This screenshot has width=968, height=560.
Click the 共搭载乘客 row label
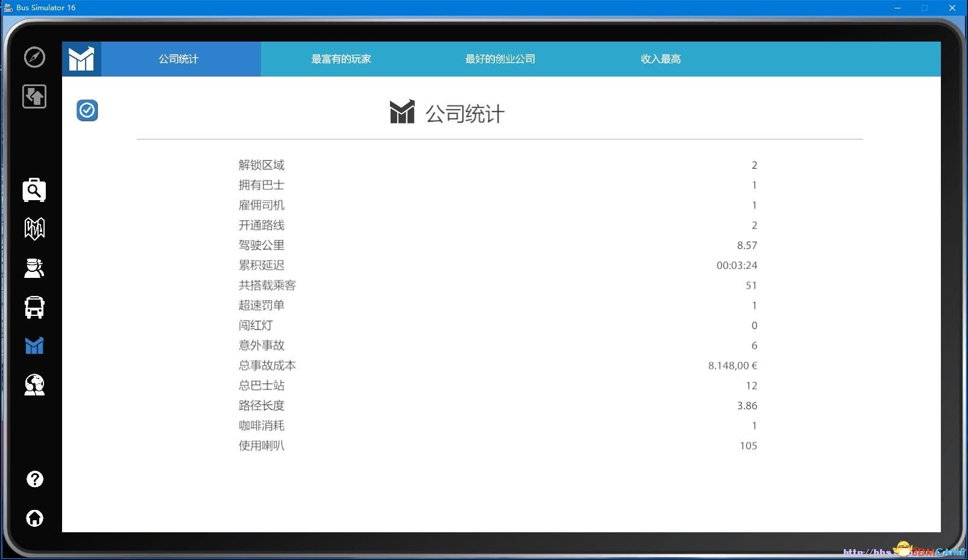coord(267,285)
